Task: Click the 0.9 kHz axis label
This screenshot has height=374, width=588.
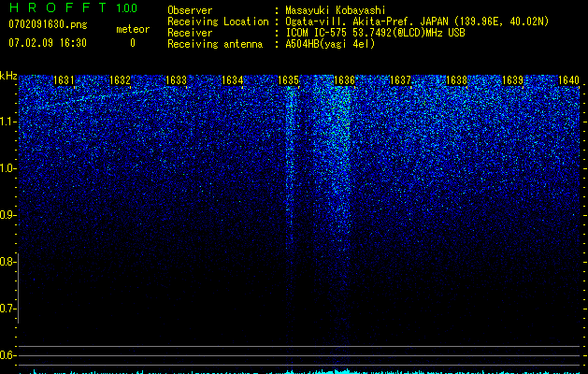Action: point(7,215)
